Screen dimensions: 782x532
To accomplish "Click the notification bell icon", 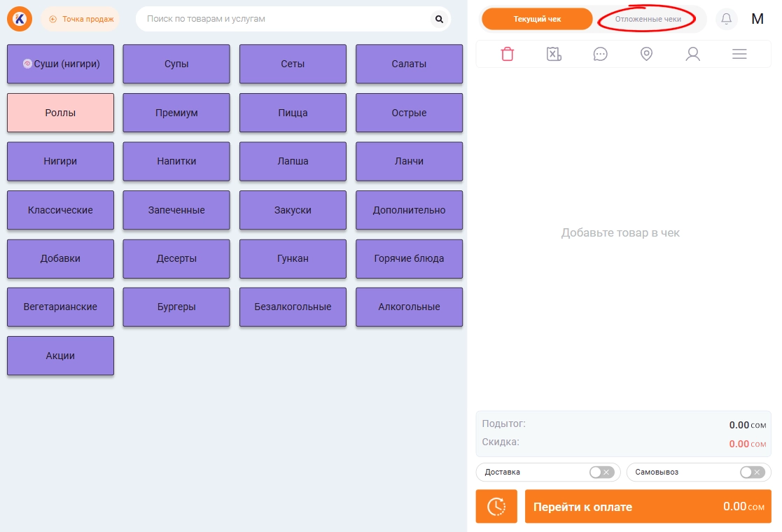I will [x=726, y=19].
